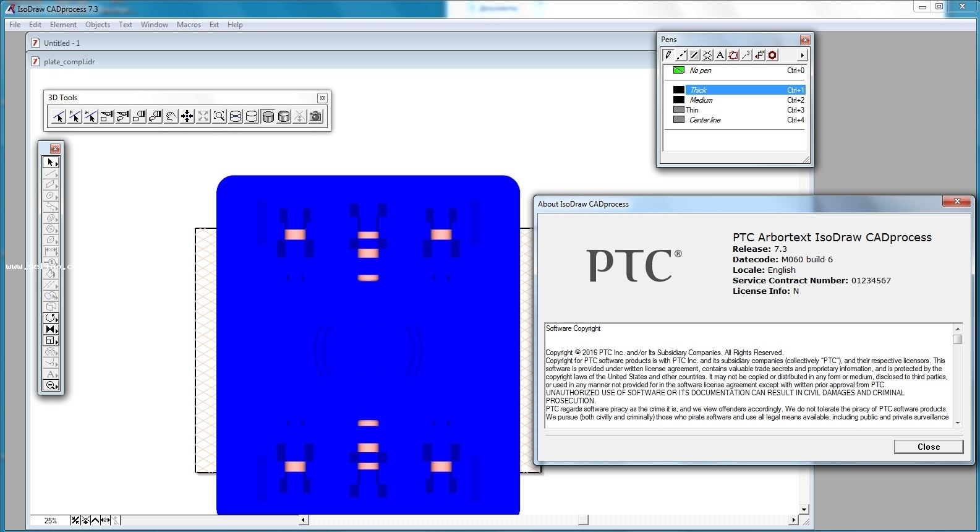
Task: Click the black Thick pen color swatch
Action: (x=679, y=90)
